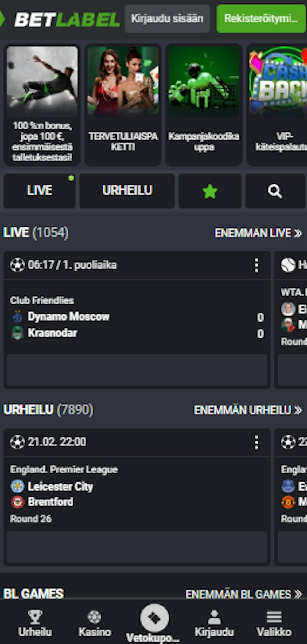
Task: Expand Enemmän BL Games section
Action: [244, 594]
